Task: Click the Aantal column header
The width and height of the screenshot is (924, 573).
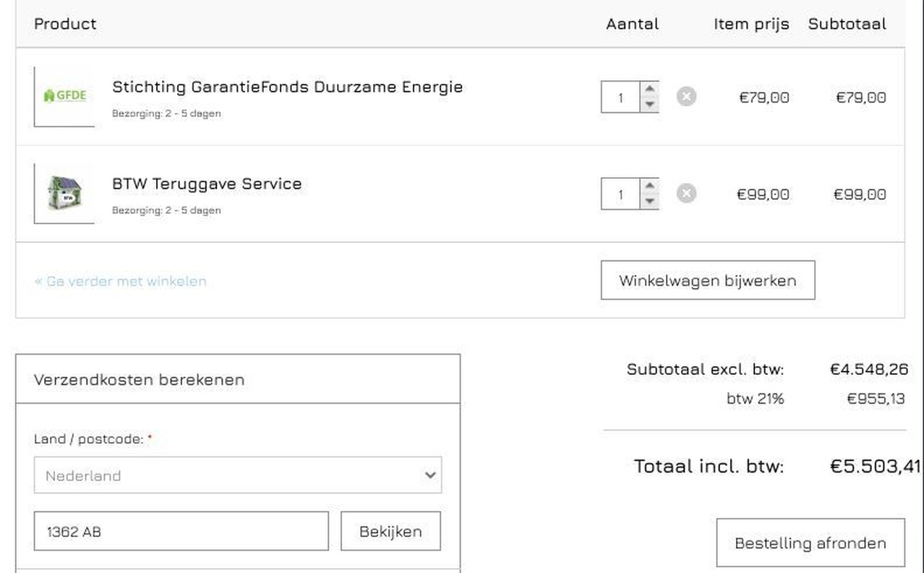Action: (632, 24)
